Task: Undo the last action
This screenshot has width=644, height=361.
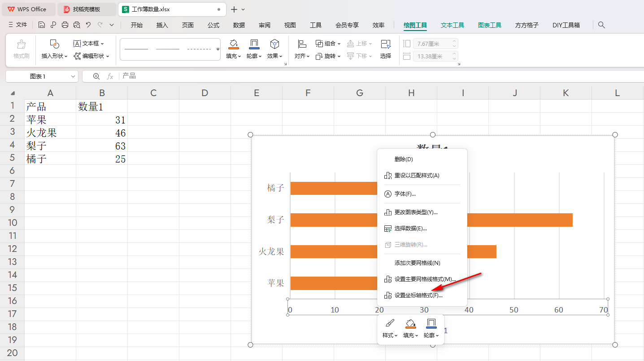Action: [88, 25]
